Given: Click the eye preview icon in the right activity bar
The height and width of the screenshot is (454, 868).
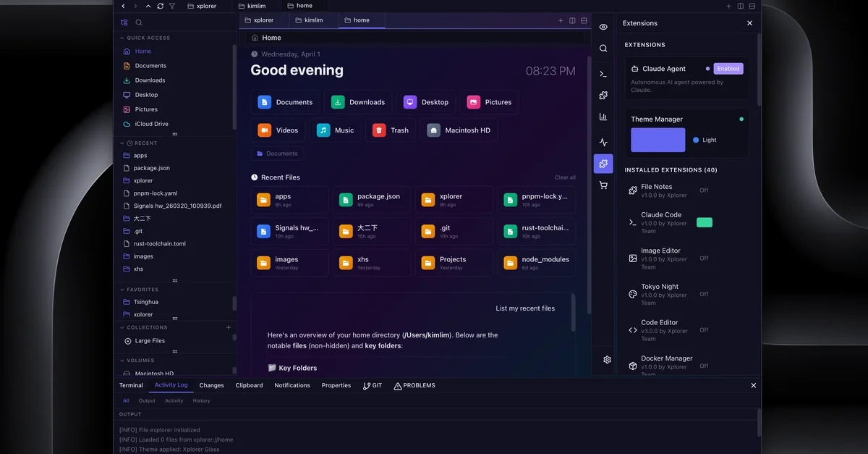Looking at the screenshot, I should (603, 27).
